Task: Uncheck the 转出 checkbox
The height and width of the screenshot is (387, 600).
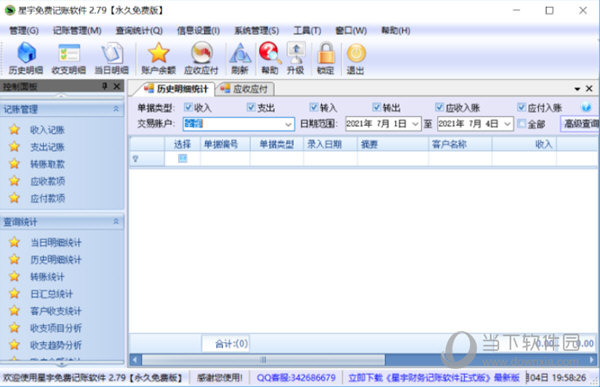Action: click(x=377, y=107)
